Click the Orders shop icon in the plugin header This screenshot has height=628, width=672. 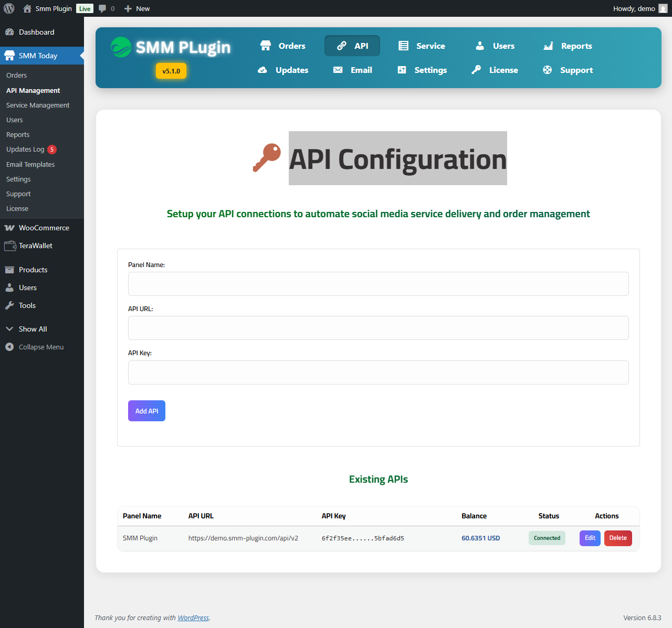[266, 46]
